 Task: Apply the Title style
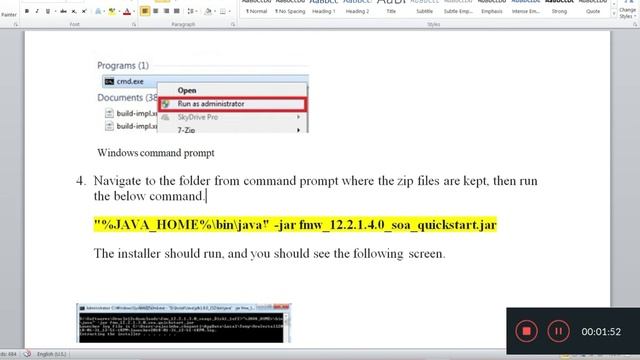point(391,7)
